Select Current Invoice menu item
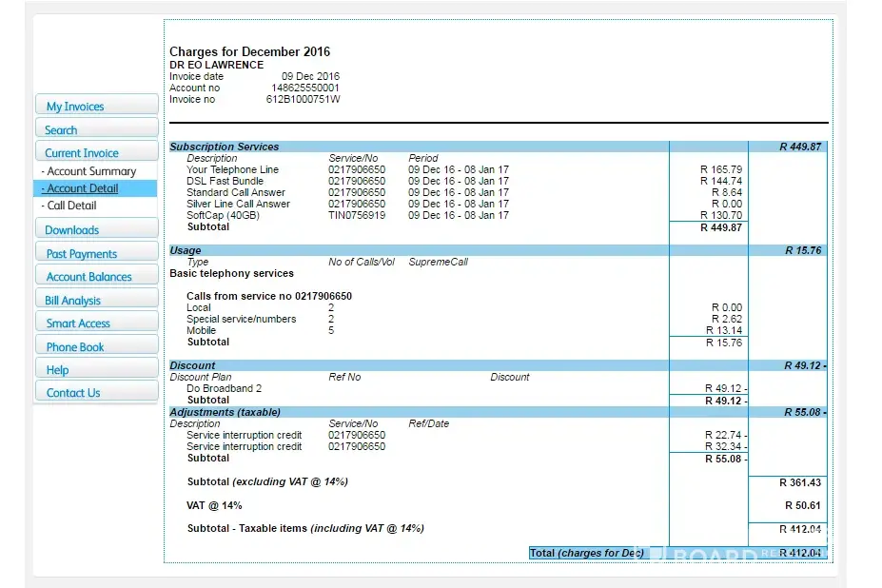Screen dimensions: 882x588 pos(95,152)
